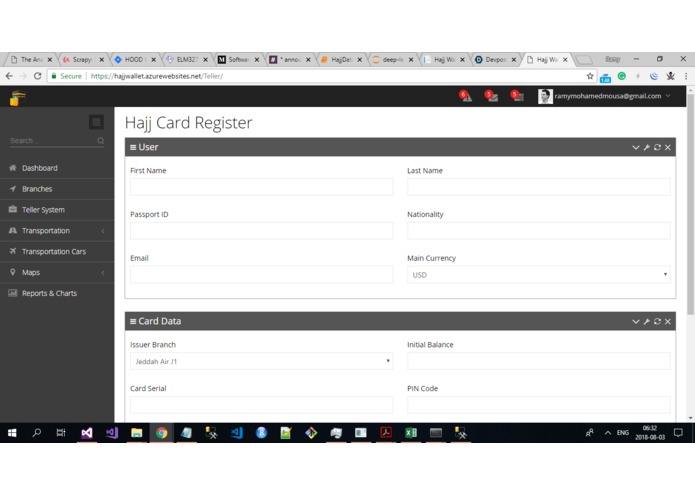
Task: Close the User panel
Action: [x=668, y=148]
